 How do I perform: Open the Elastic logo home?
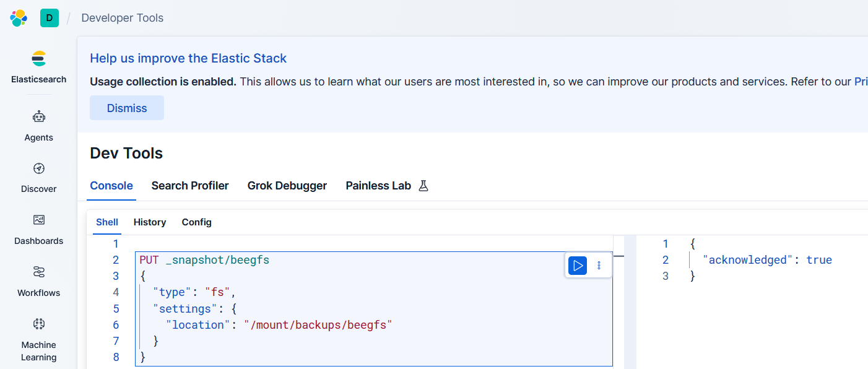click(19, 18)
